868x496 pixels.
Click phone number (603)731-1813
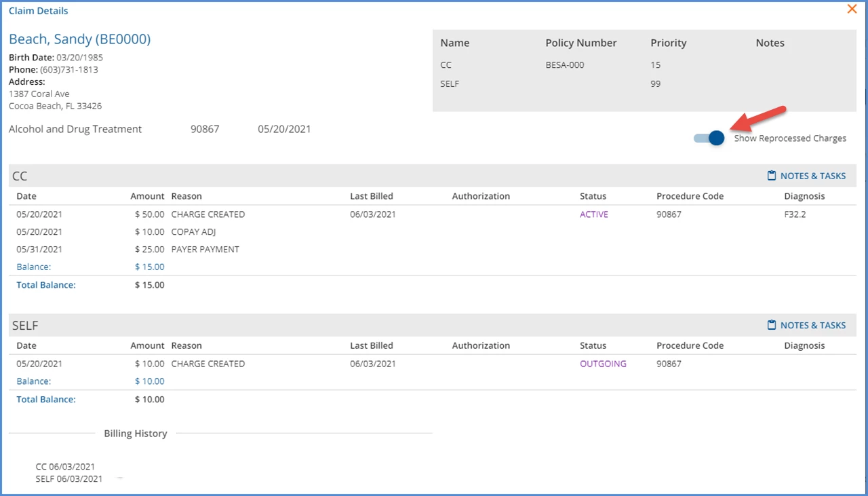point(68,70)
